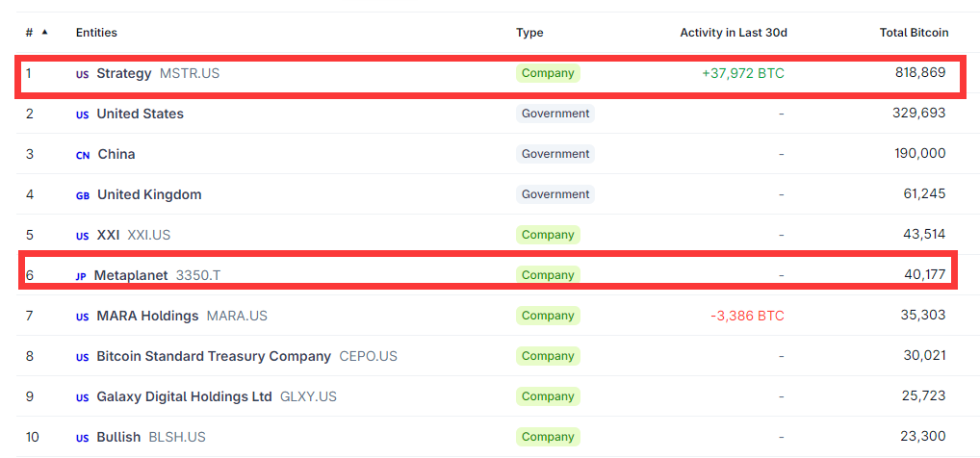Click Company tag in MARA Holdings row
The image size is (980, 458).
548,316
